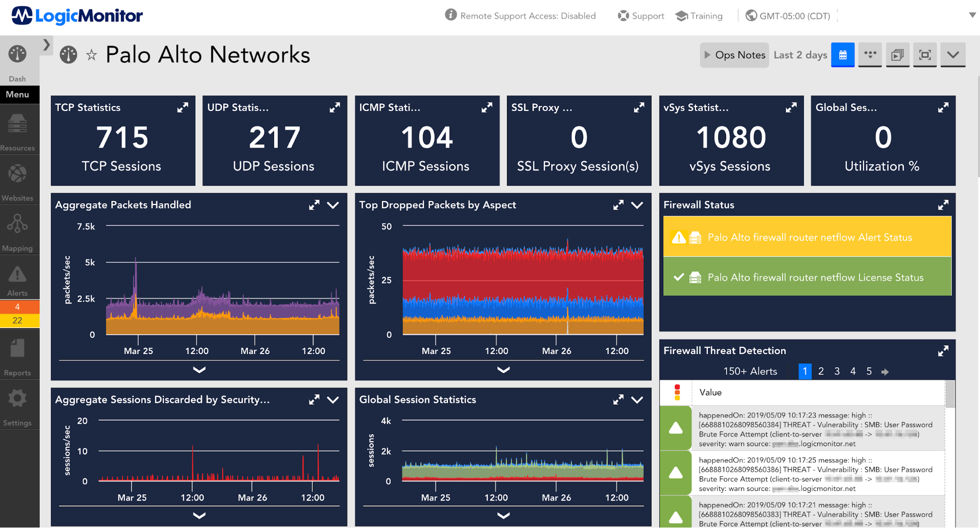980x528 pixels.
Task: Expand the vSys Statistics widget
Action: pyautogui.click(x=791, y=108)
